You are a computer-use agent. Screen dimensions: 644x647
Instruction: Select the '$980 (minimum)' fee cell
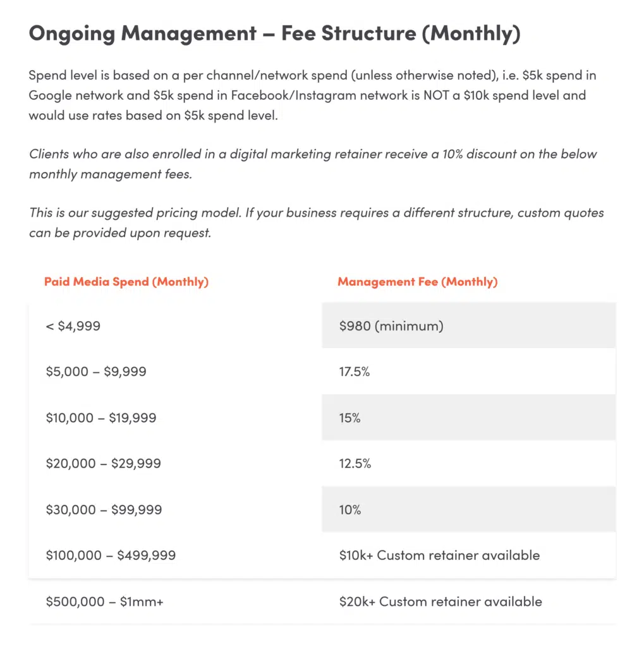[391, 326]
